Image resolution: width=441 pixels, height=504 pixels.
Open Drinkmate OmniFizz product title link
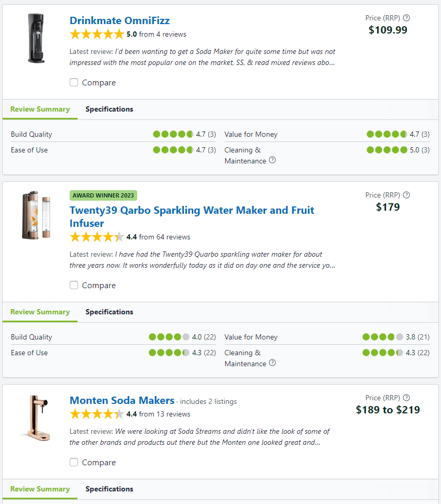click(x=119, y=21)
